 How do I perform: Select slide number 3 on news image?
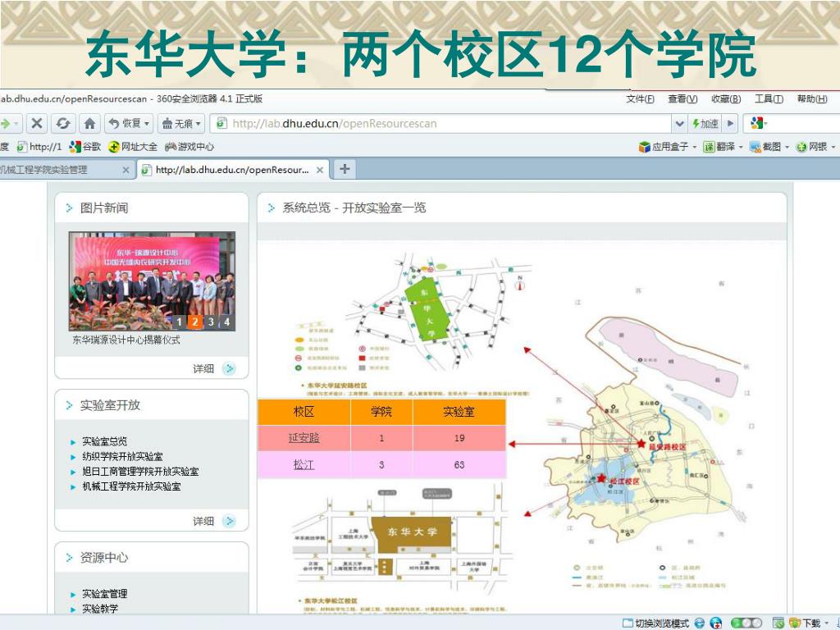click(x=211, y=322)
